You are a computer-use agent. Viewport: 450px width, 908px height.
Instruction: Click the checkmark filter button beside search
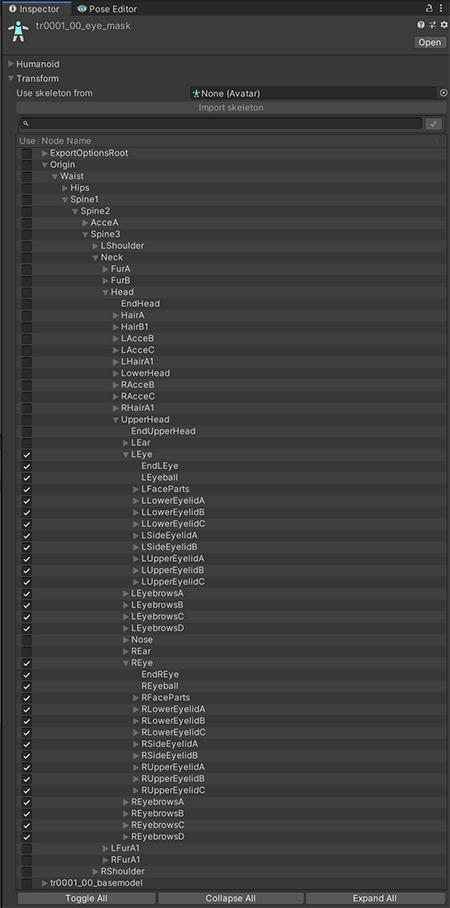(x=433, y=124)
